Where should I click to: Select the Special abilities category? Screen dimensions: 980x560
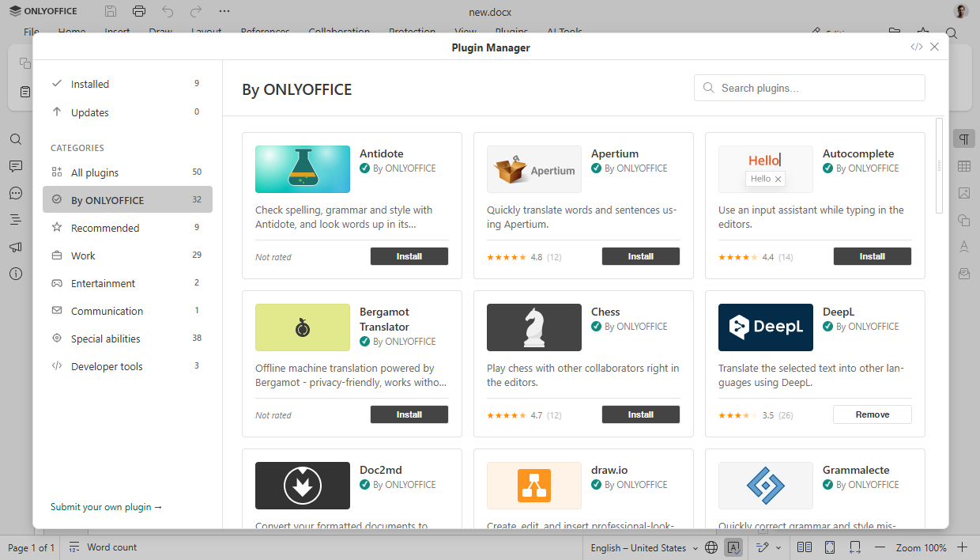pyautogui.click(x=127, y=339)
